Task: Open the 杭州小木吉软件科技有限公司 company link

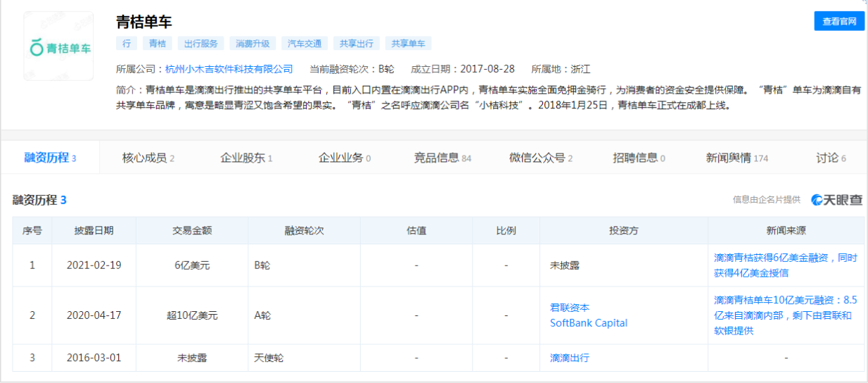Action: pyautogui.click(x=229, y=69)
